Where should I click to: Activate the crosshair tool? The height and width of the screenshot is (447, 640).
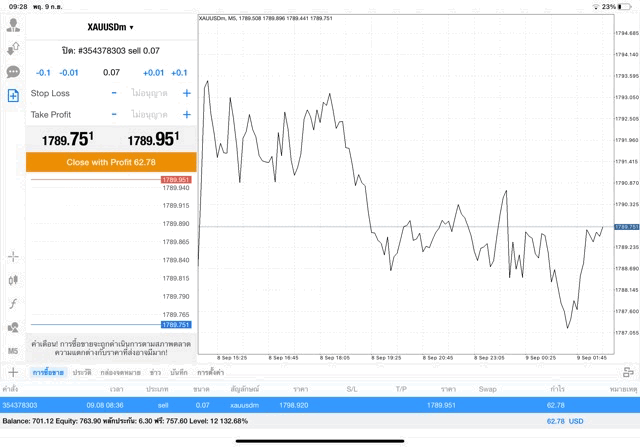(13, 256)
